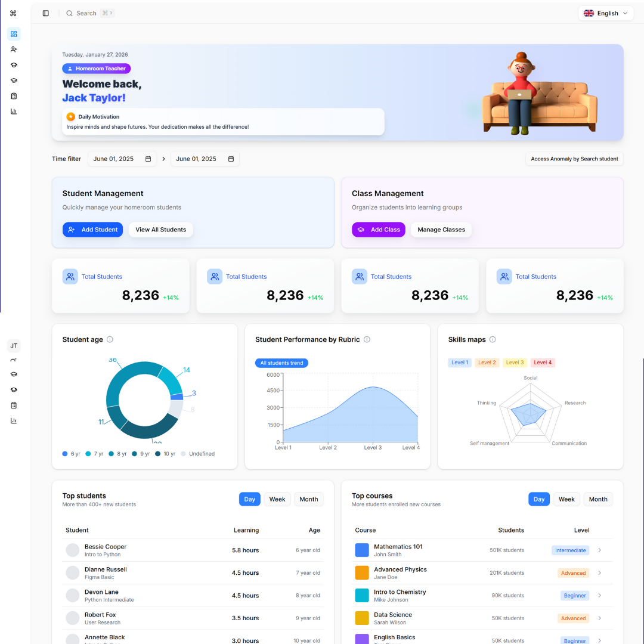Screen dimensions: 644x644
Task: Expand the Mathematics 101 row chevron
Action: (599, 550)
